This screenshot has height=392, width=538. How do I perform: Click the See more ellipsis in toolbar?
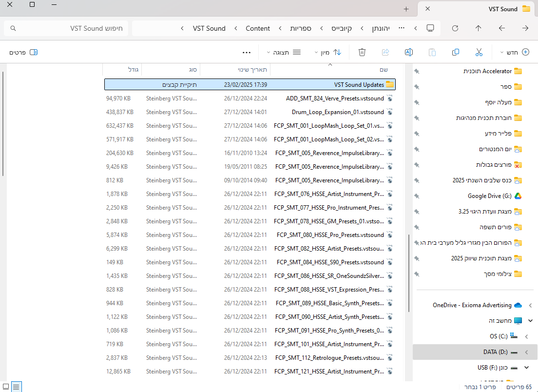point(247,53)
